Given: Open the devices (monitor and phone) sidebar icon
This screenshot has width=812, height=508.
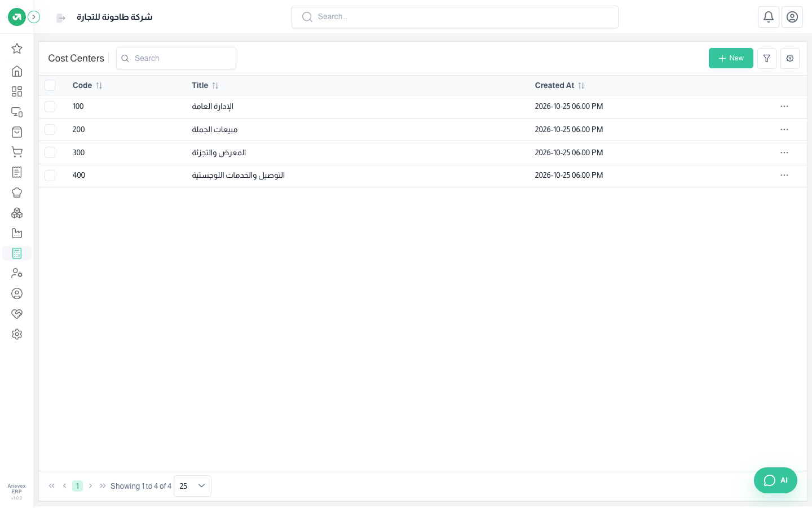Looking at the screenshot, I should [17, 112].
